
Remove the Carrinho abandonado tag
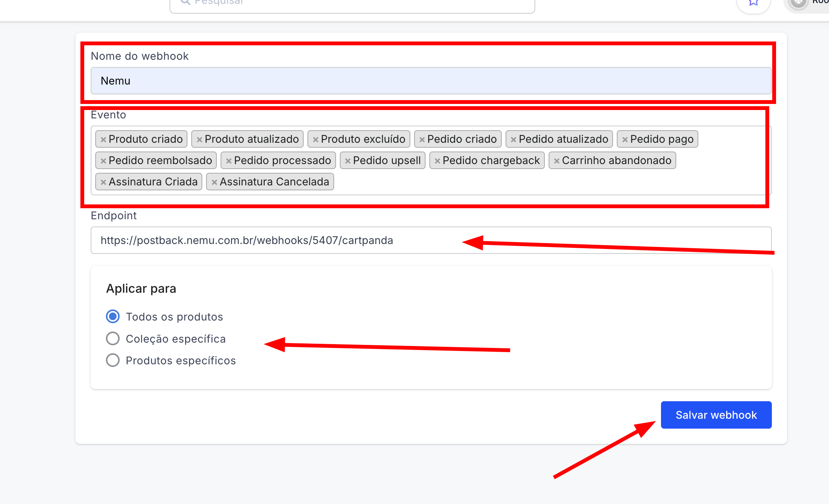click(557, 161)
